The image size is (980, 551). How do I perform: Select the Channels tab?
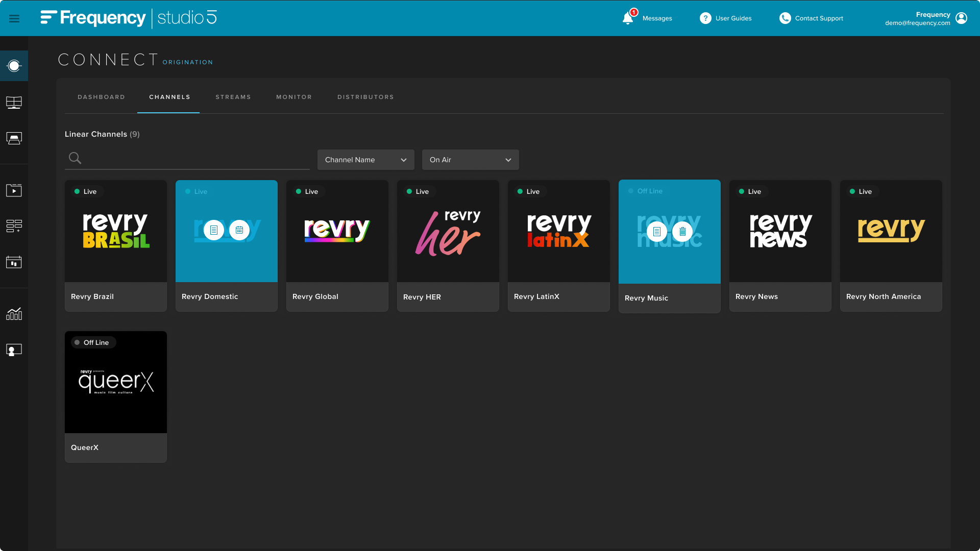[169, 97]
